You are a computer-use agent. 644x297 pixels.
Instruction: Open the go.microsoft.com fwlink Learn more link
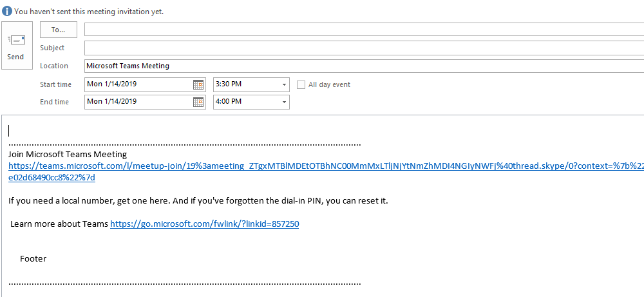click(x=204, y=224)
